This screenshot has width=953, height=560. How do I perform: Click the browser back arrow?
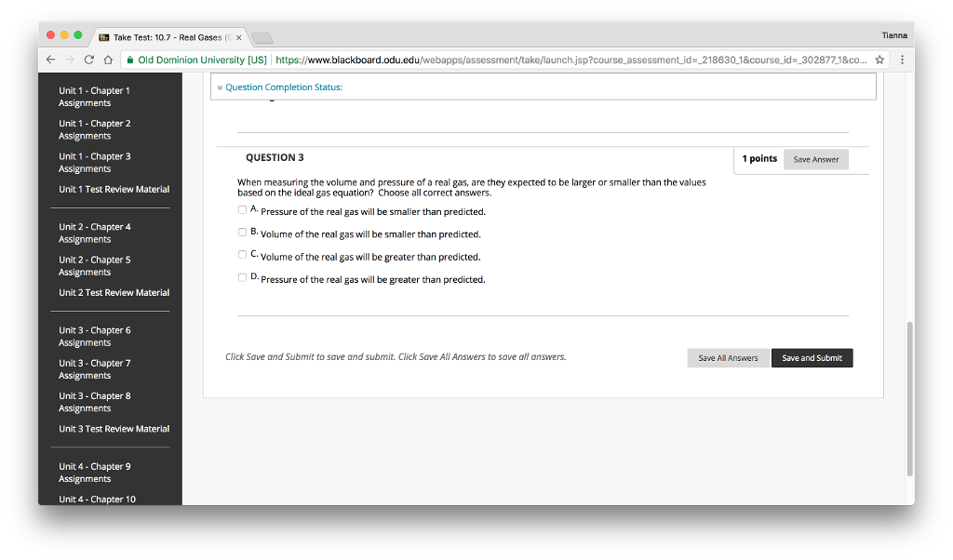click(x=52, y=60)
